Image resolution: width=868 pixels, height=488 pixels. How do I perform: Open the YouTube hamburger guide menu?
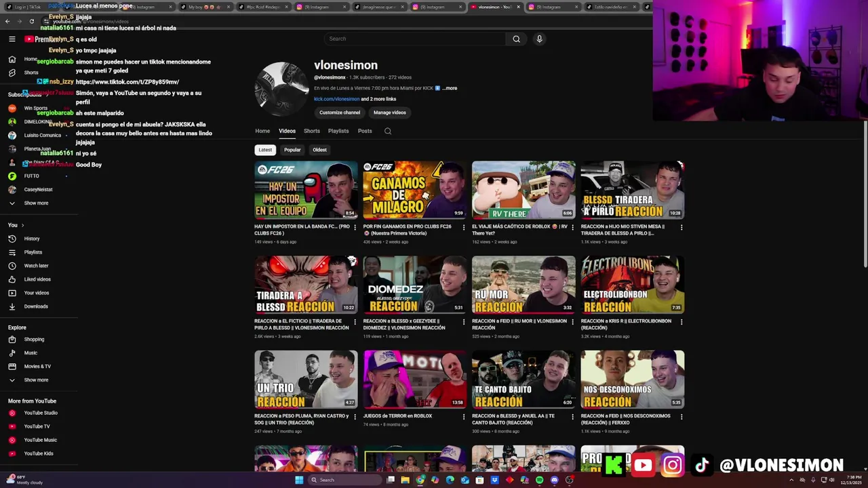pyautogui.click(x=12, y=39)
